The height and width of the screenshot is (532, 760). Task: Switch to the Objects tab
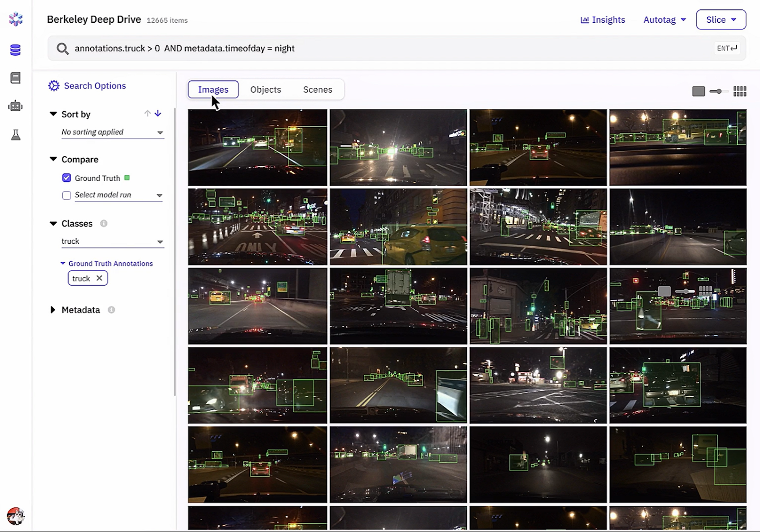[x=266, y=90]
